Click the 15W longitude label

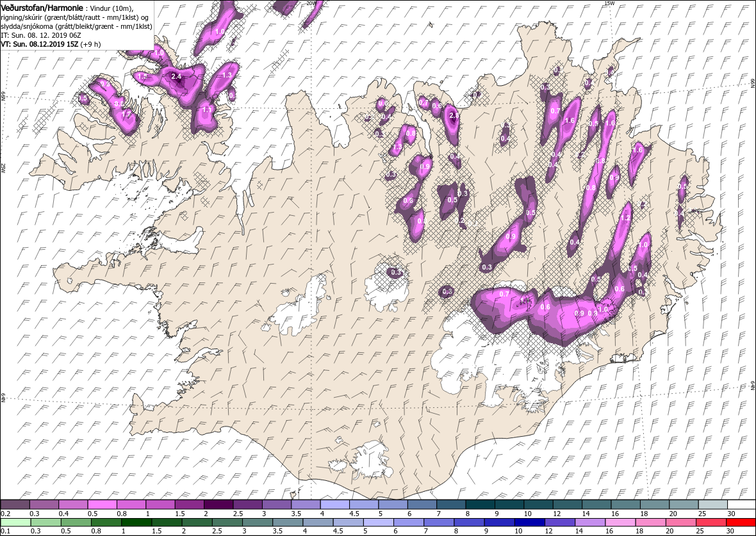pyautogui.click(x=609, y=3)
